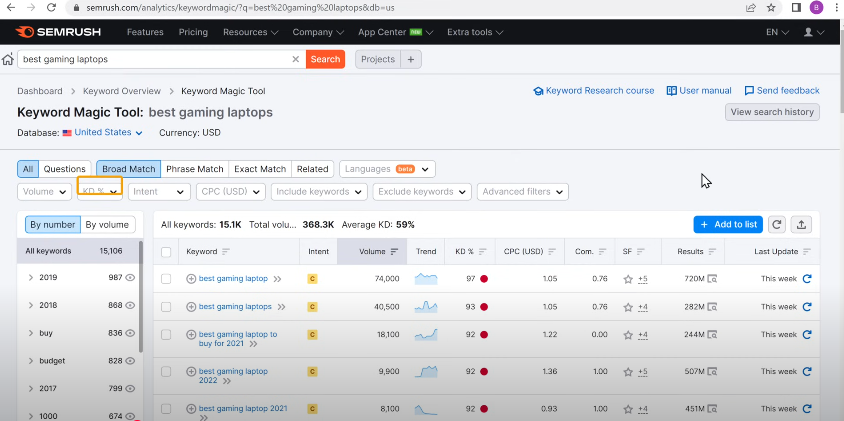Click the keyword groups sidebar scrollbar

tap(141, 296)
